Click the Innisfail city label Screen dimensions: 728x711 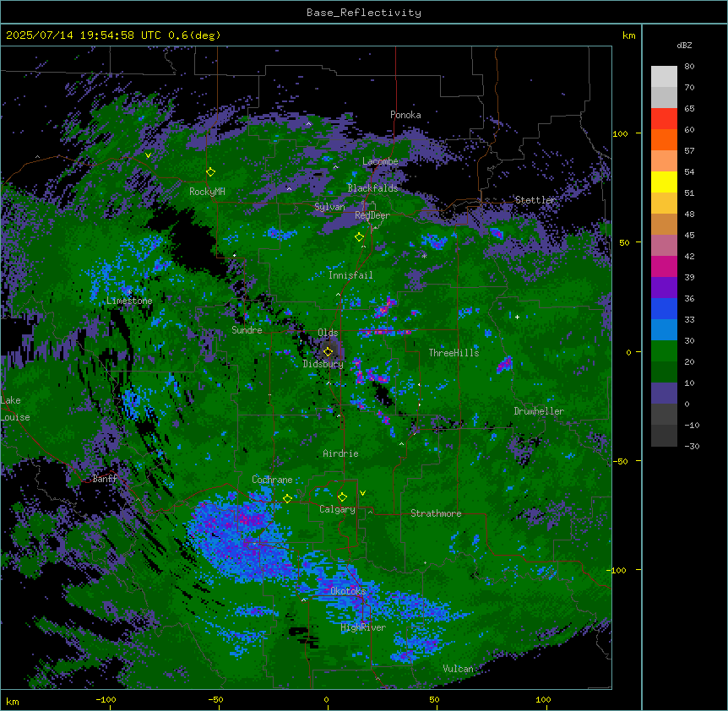tap(350, 275)
